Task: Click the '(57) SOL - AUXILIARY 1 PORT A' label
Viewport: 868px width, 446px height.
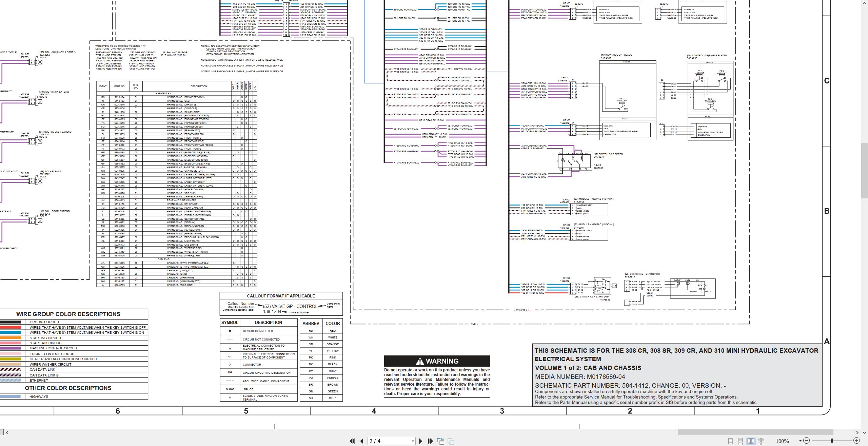Action: coord(57,52)
